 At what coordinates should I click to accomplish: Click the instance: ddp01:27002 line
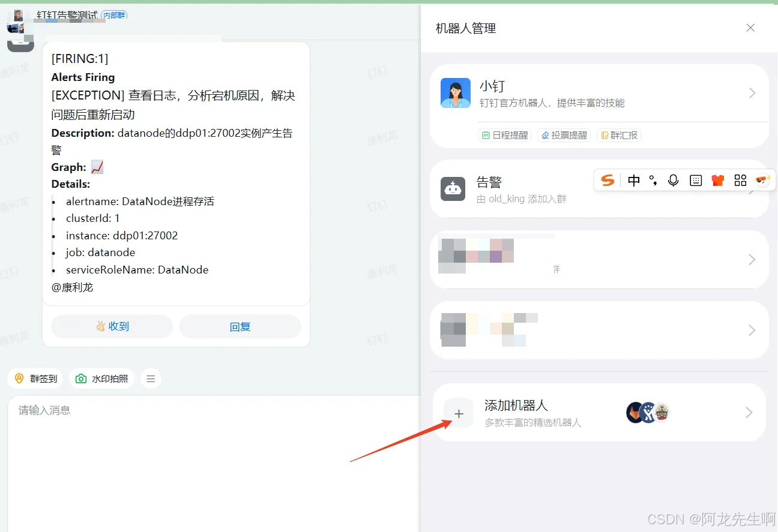pos(122,236)
